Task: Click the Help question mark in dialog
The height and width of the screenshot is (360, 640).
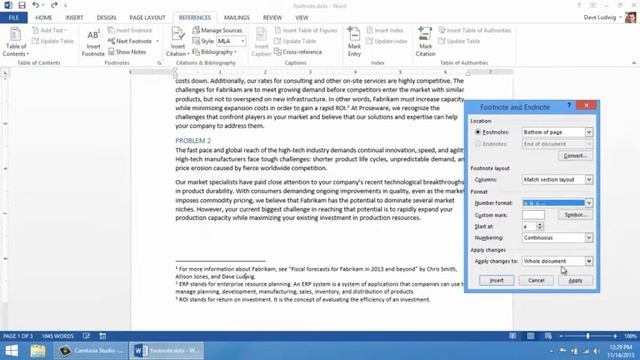Action: pyautogui.click(x=569, y=106)
